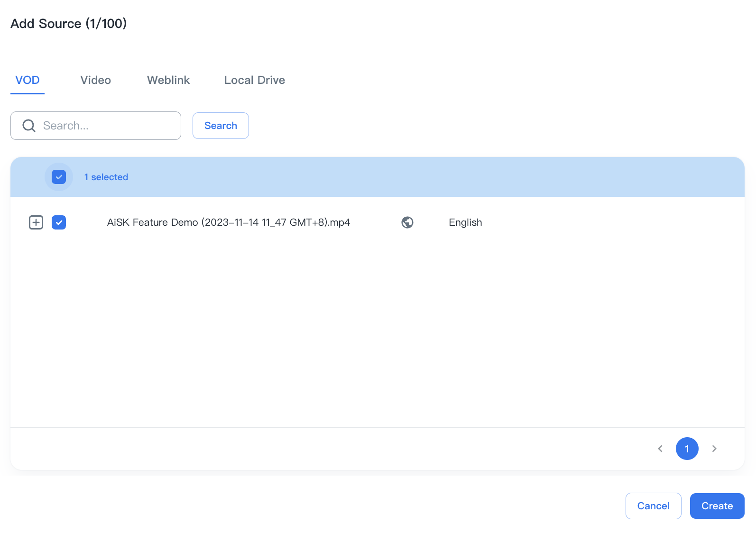Go to previous page with left chevron

pos(660,449)
